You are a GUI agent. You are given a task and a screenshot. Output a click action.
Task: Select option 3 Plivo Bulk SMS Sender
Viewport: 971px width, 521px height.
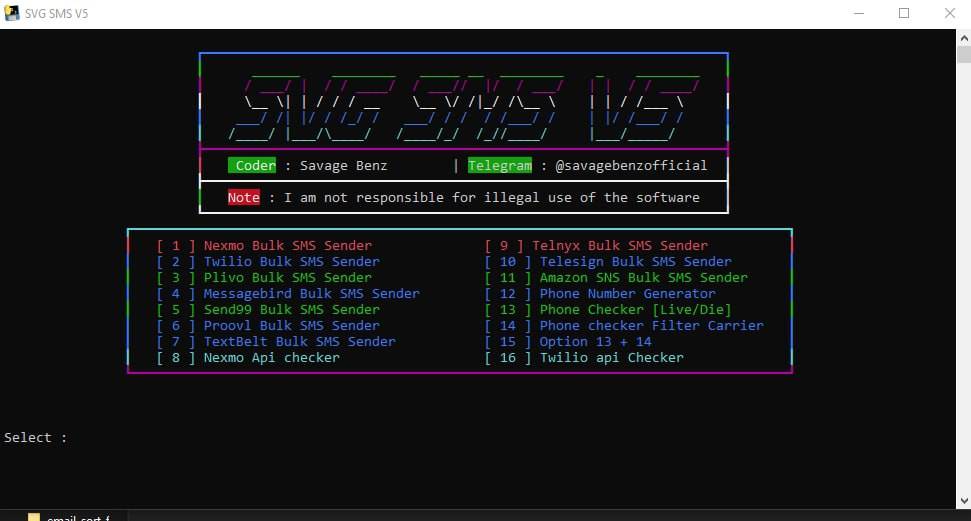coord(264,278)
